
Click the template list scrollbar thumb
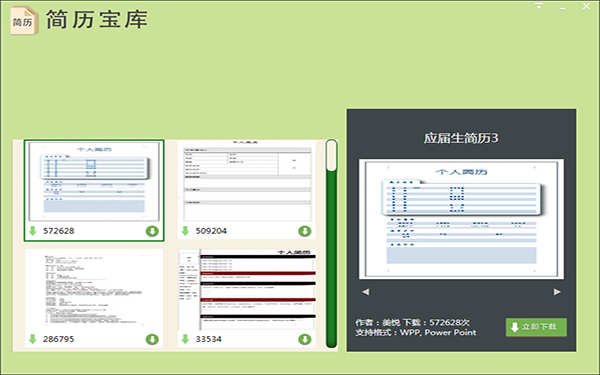click(x=332, y=155)
